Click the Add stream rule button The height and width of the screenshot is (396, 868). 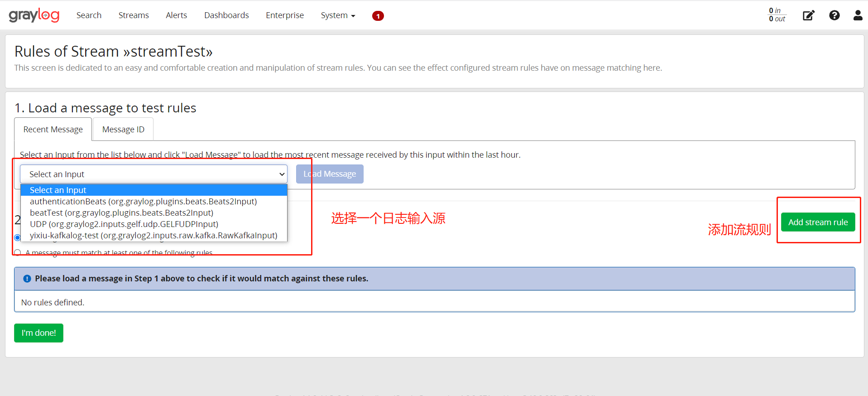coord(818,222)
